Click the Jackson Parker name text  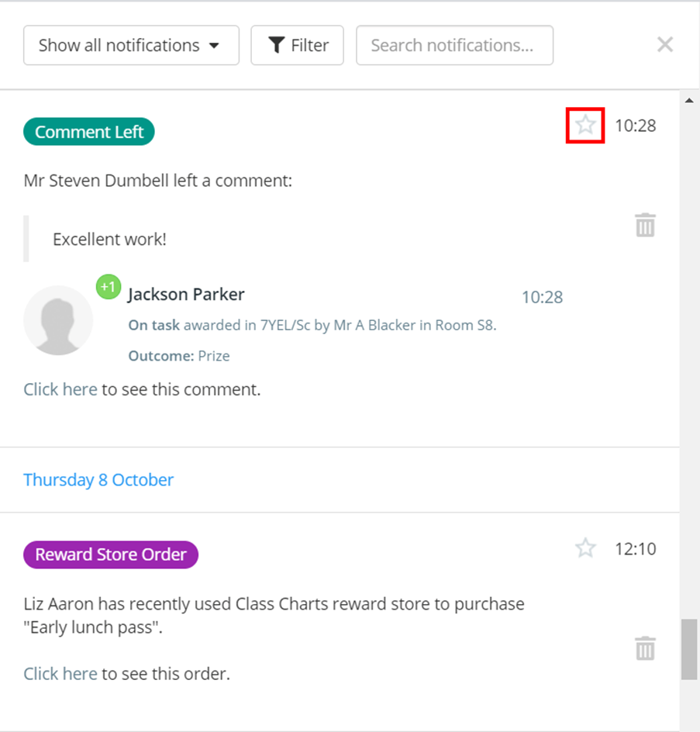[185, 294]
